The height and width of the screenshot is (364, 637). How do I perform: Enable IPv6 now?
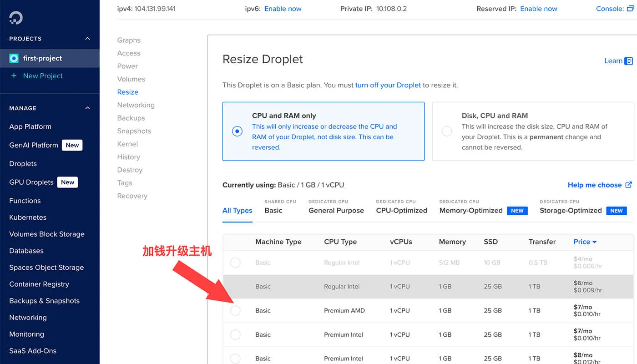pos(283,8)
